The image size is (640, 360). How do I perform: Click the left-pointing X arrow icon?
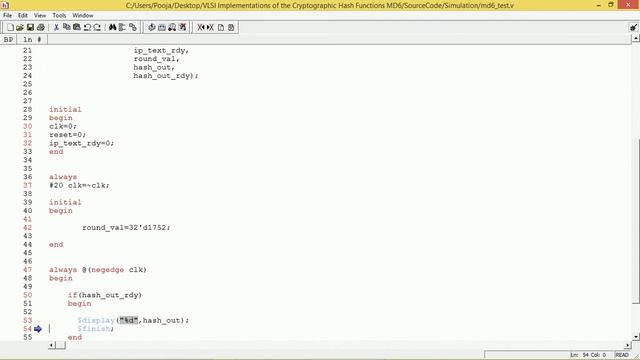[201, 27]
